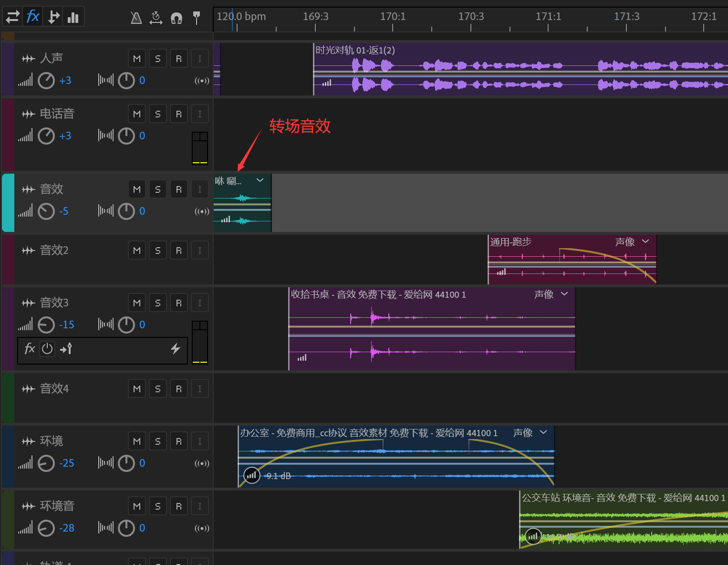The width and height of the screenshot is (728, 565).
Task: Open the inputs/outputs routing view
Action: [x=13, y=17]
